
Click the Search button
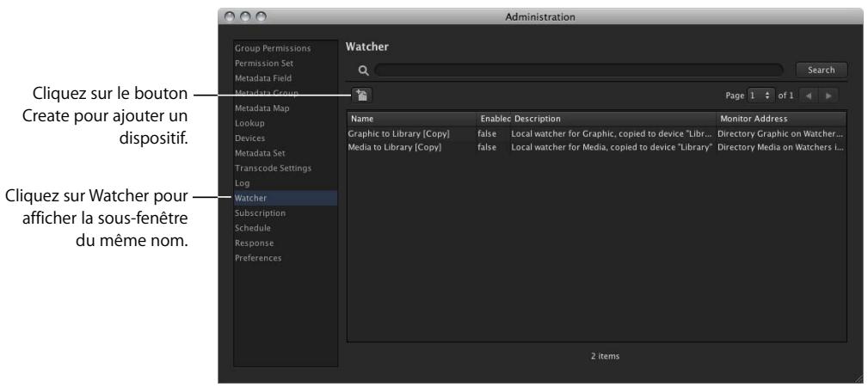(x=821, y=71)
